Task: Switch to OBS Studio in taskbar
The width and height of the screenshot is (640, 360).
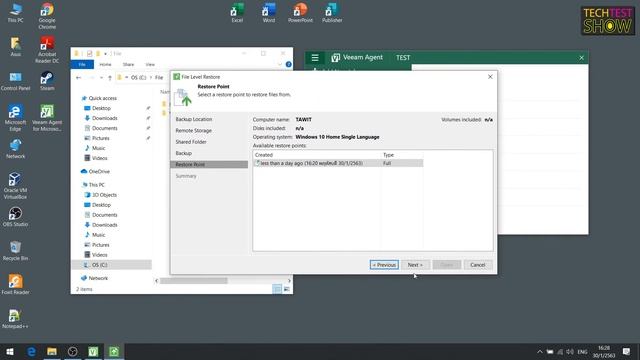Action: 73,351
